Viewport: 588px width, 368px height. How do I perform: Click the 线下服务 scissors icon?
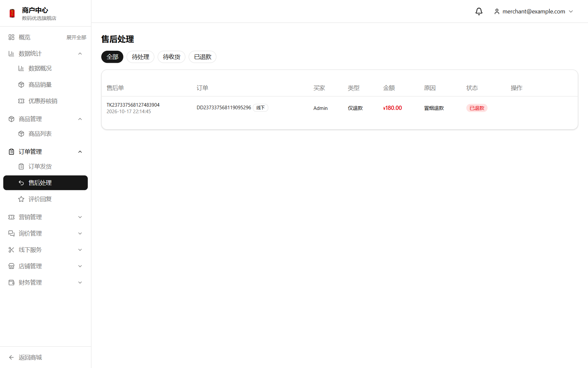point(11,250)
